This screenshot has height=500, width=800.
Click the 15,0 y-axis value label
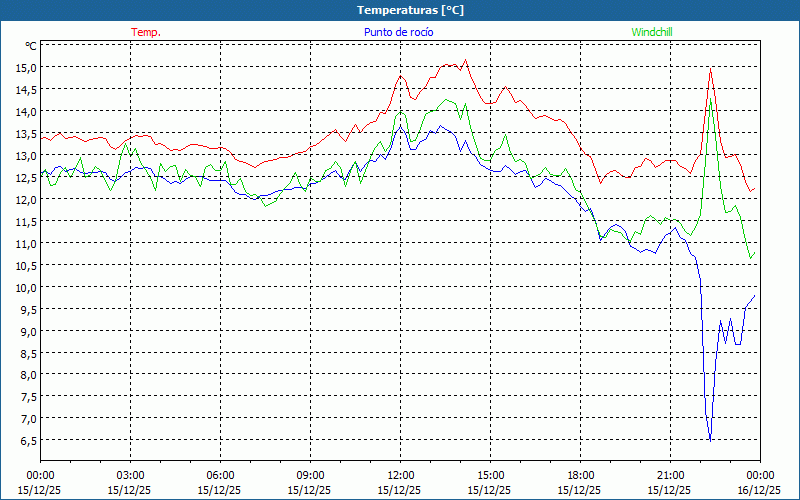pyautogui.click(x=25, y=68)
